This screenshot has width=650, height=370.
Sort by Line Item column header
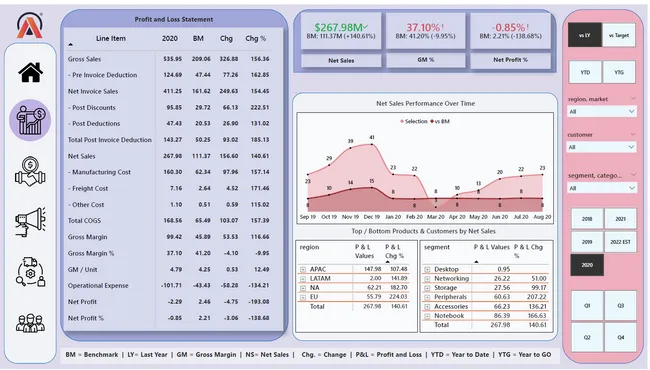tap(111, 39)
